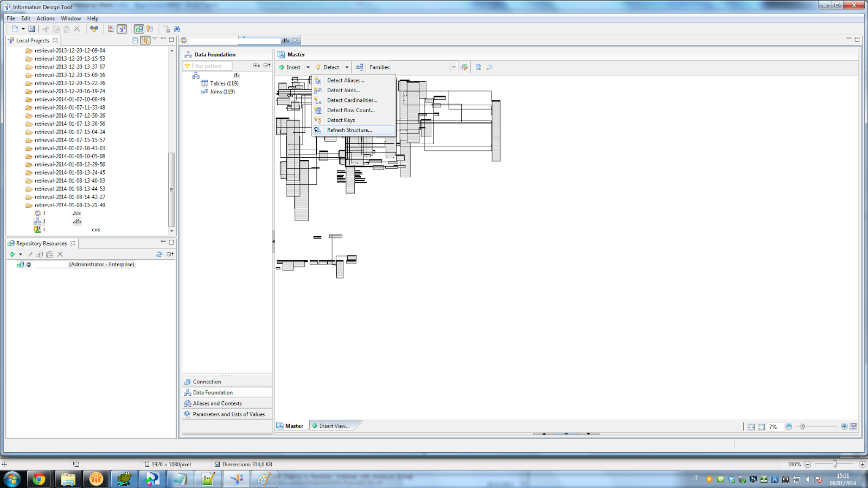Click the Save disk icon
The width and height of the screenshot is (868, 488).
point(31,29)
